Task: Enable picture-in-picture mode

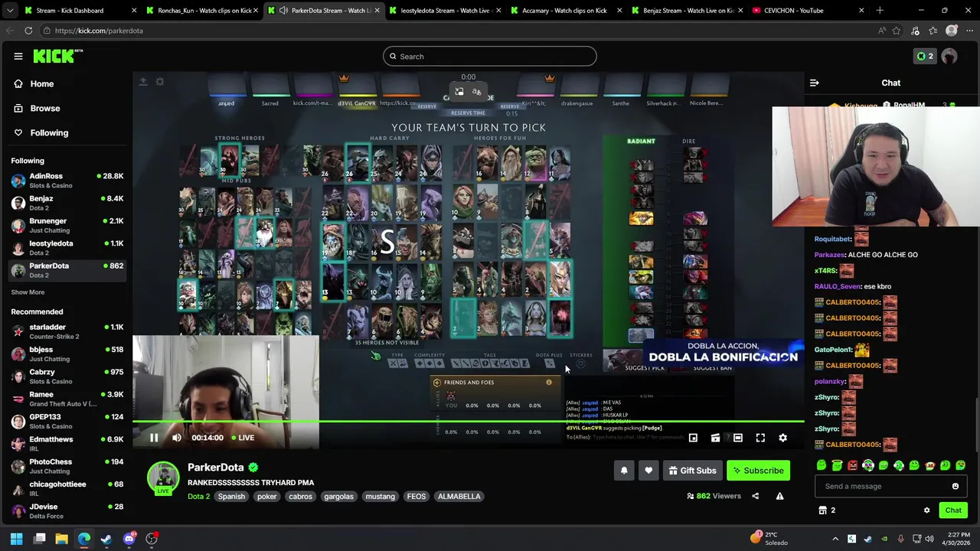Action: (x=693, y=438)
